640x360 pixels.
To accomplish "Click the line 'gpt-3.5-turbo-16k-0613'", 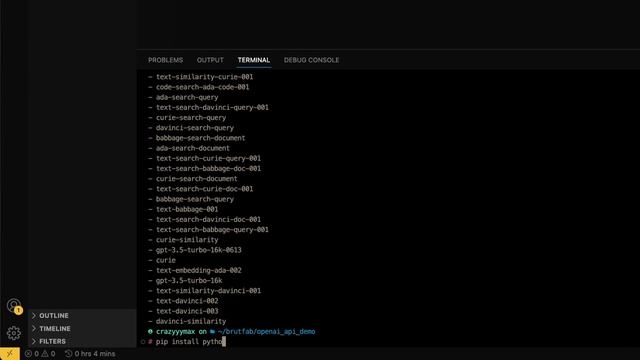I will click(199, 250).
